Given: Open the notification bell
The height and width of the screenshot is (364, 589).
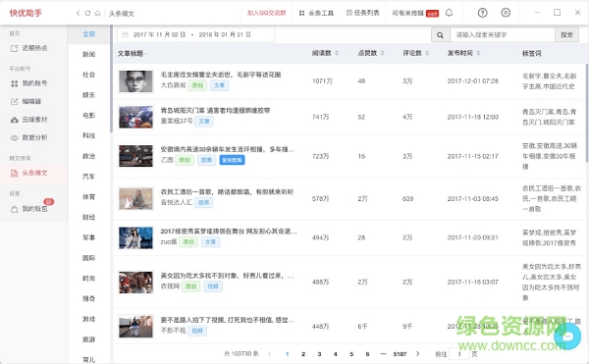Looking at the screenshot, I should coord(449,13).
